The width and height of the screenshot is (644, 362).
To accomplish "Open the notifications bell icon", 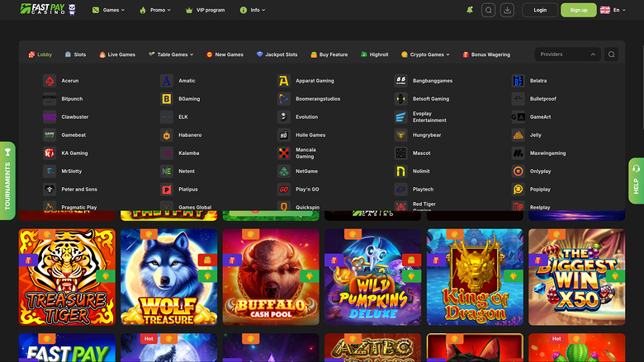I will [470, 10].
